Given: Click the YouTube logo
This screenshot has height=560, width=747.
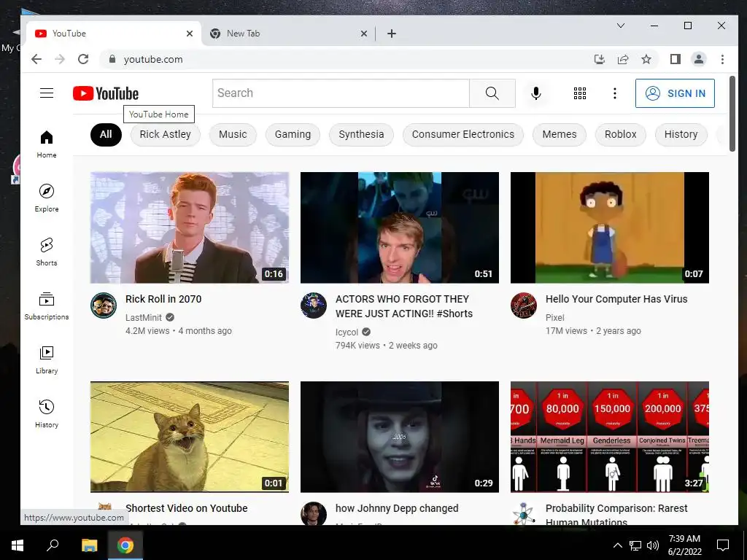Looking at the screenshot, I should click(106, 93).
